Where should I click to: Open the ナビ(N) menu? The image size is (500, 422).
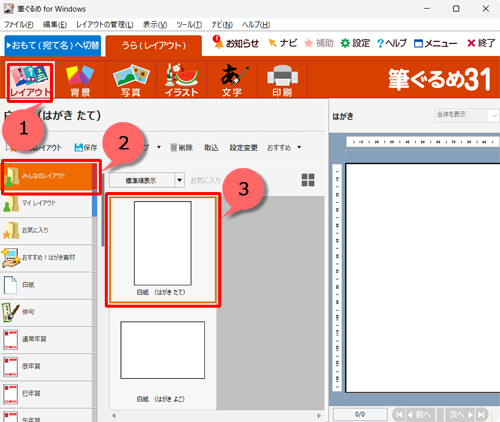click(x=222, y=25)
